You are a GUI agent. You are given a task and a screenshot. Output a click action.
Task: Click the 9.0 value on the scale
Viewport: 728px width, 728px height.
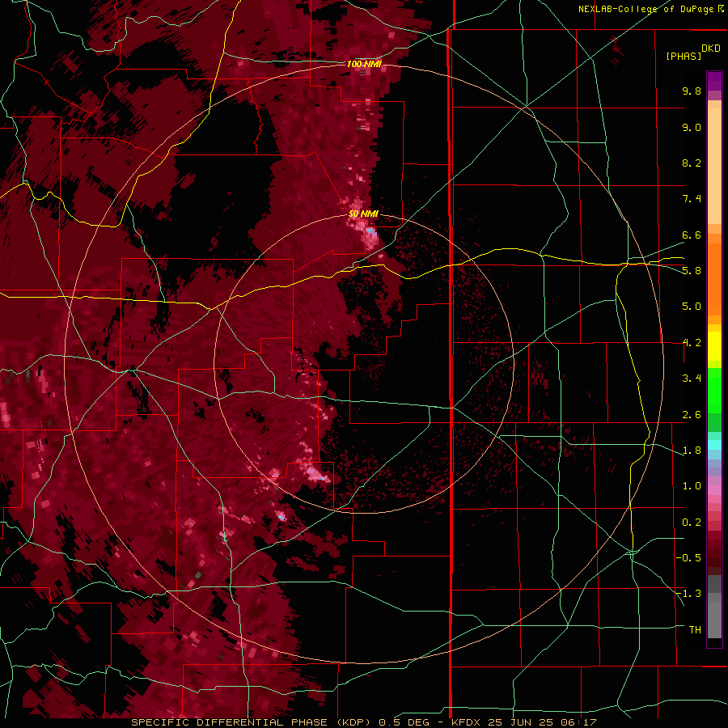click(692, 127)
